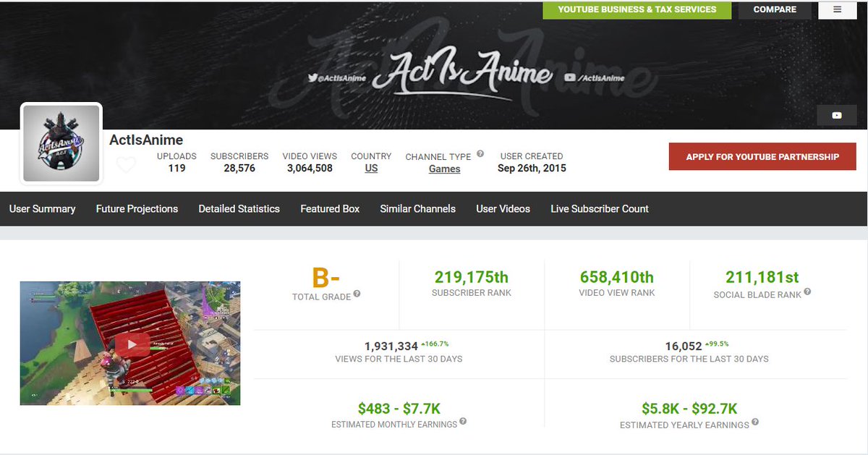Open the Future Projections tab
Screen dimensions: 868x455
[x=137, y=209]
